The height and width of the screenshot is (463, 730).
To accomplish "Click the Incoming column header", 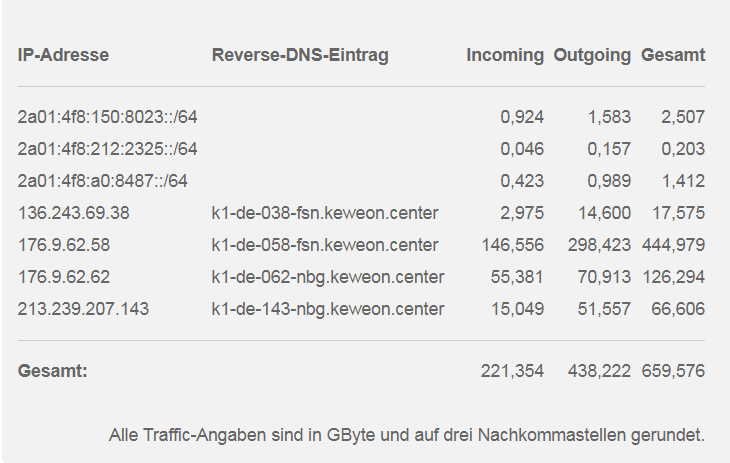I will (x=505, y=55).
